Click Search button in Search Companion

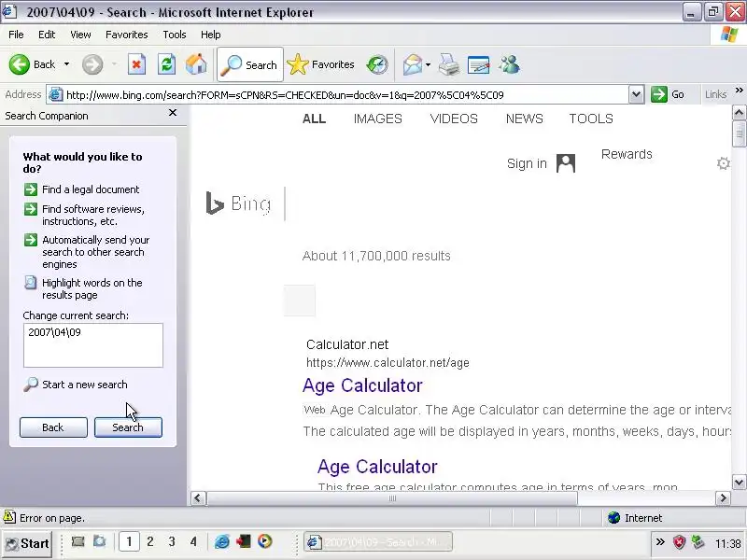[128, 427]
